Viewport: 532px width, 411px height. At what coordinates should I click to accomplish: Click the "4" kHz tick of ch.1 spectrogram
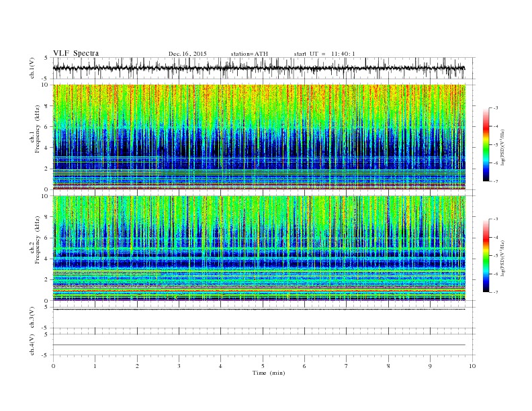(47, 148)
